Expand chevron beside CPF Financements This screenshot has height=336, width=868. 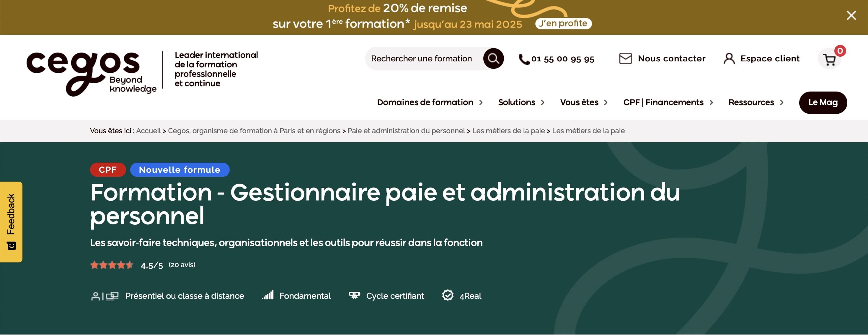(x=711, y=103)
